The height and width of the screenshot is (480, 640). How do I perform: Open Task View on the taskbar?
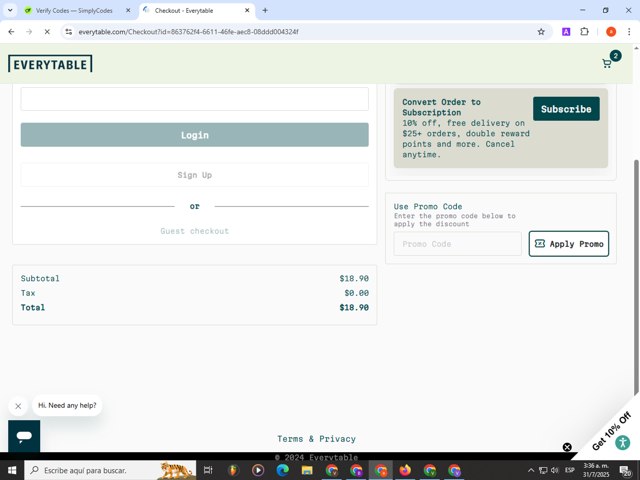(208, 470)
